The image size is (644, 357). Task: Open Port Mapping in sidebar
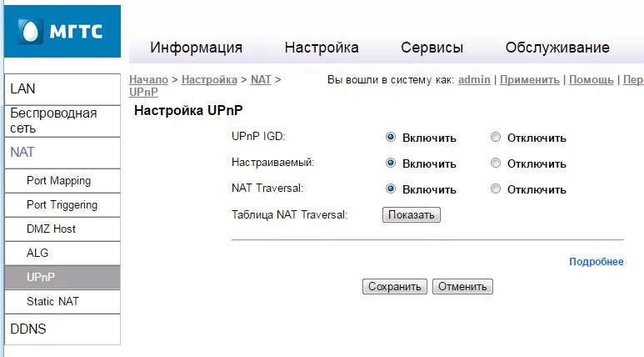62,180
